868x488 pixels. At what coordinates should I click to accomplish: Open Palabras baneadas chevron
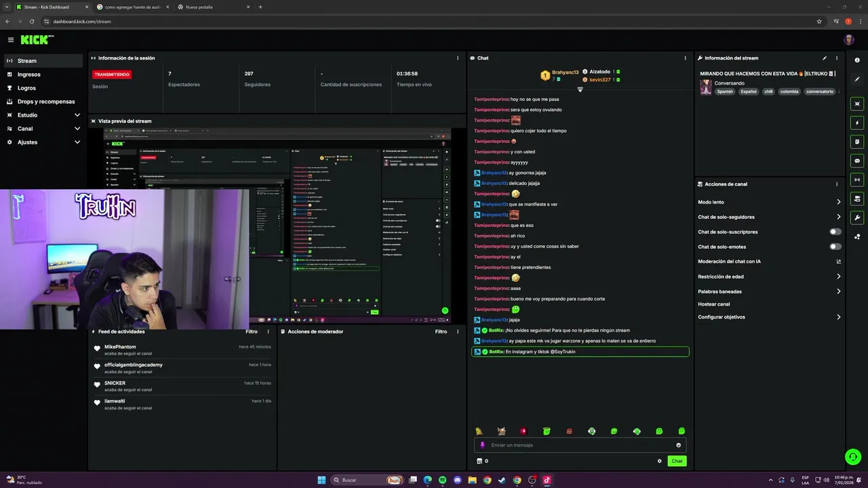[x=838, y=291]
